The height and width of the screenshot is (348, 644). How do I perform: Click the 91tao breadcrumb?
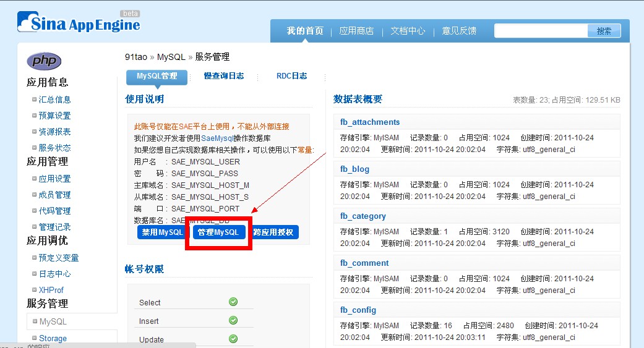[x=136, y=57]
